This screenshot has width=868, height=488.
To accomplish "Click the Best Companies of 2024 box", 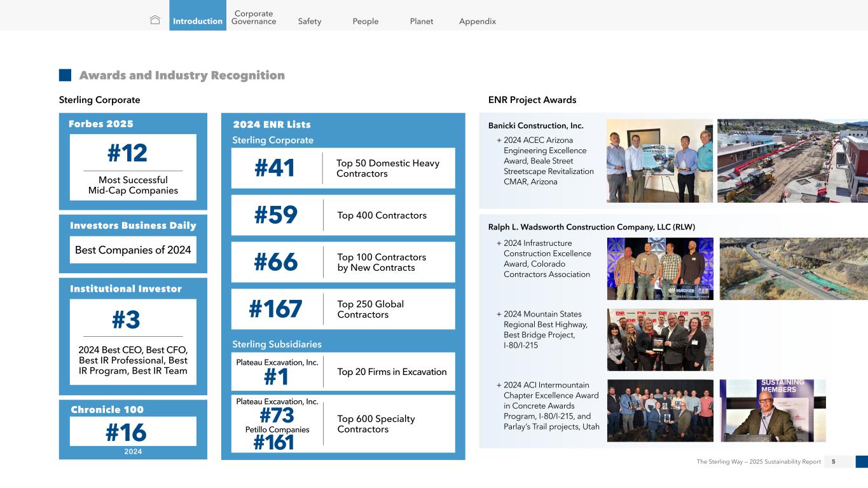I will [x=133, y=250].
